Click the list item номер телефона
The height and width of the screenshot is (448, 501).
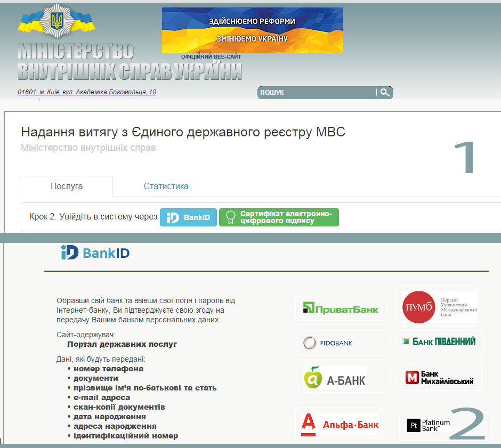click(x=108, y=369)
